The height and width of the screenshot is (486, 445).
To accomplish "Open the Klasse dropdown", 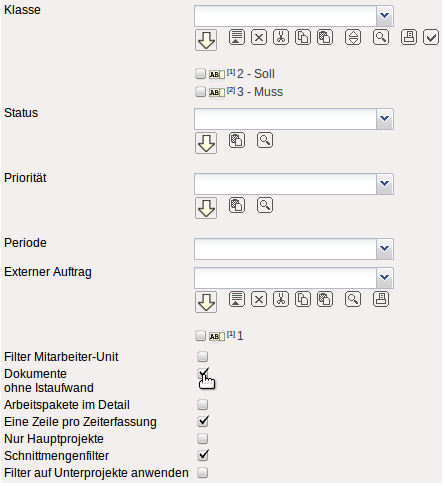I will pos(385,16).
